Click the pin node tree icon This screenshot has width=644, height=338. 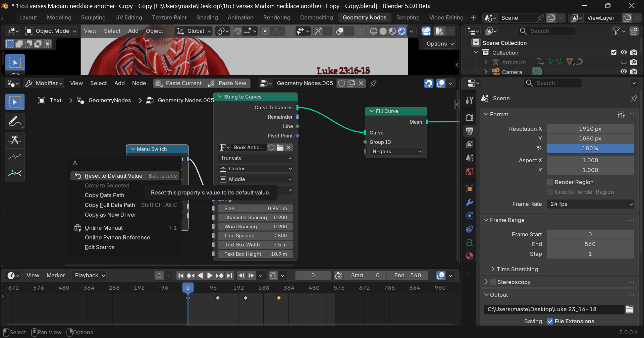(x=373, y=83)
